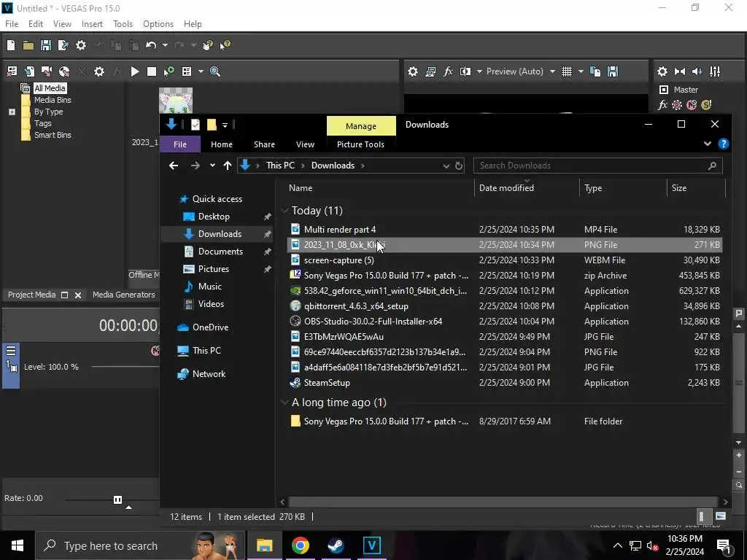Copy preview snapshot to clipboard
This screenshot has width=747, height=560.
[595, 71]
